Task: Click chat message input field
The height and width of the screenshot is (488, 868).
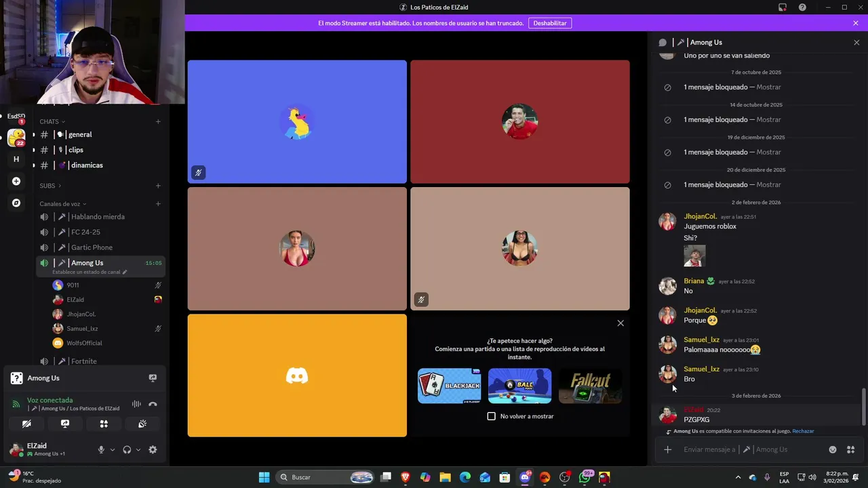Action: [751, 449]
